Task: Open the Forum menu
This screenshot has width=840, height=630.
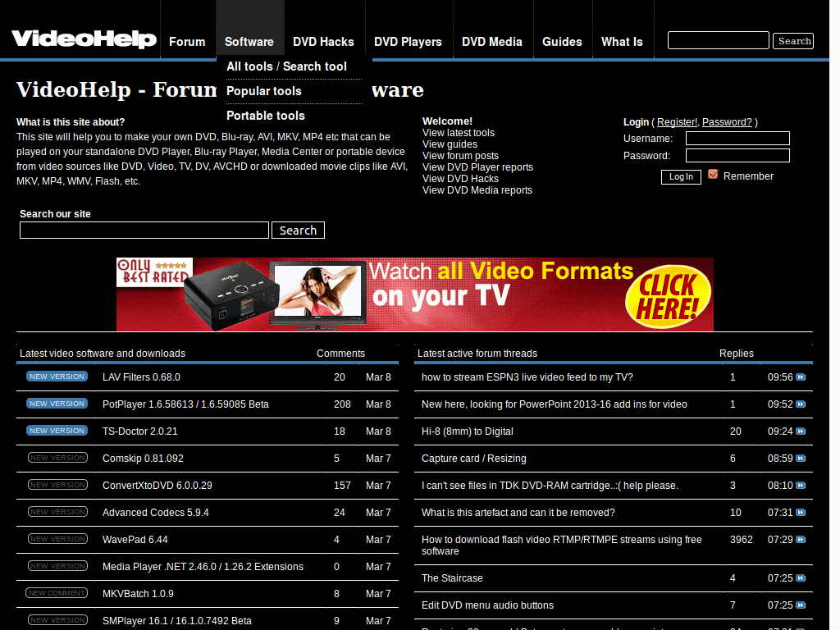Action: point(187,42)
